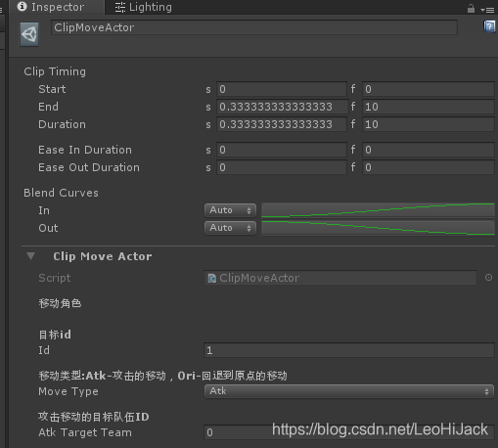Click the Clip Move Actor component title
The height and width of the screenshot is (448, 498).
point(103,256)
